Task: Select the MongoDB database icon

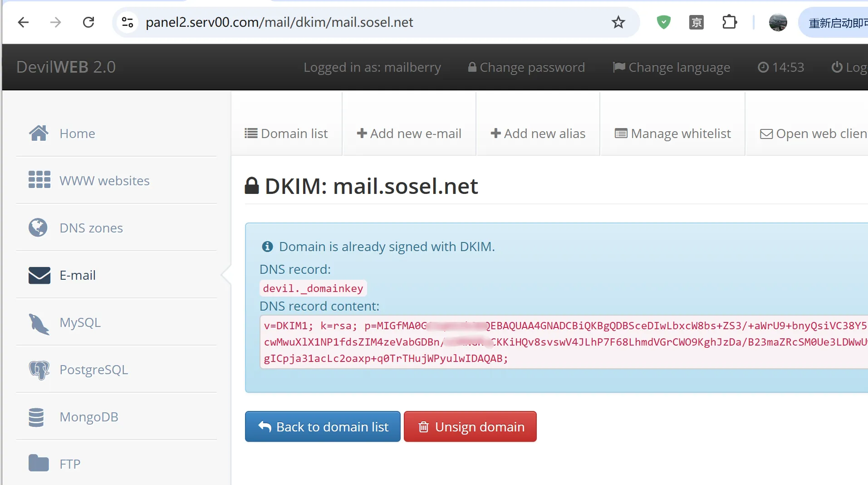Action: point(36,417)
